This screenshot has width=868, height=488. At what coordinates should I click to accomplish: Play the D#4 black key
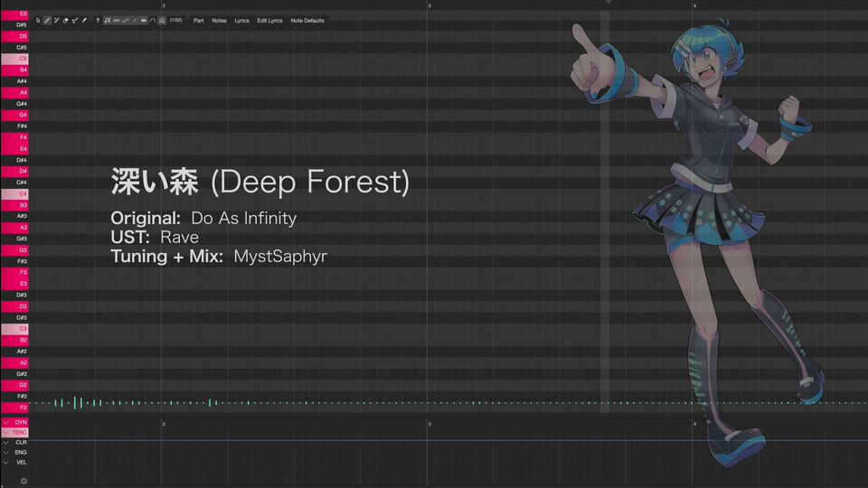[14, 160]
